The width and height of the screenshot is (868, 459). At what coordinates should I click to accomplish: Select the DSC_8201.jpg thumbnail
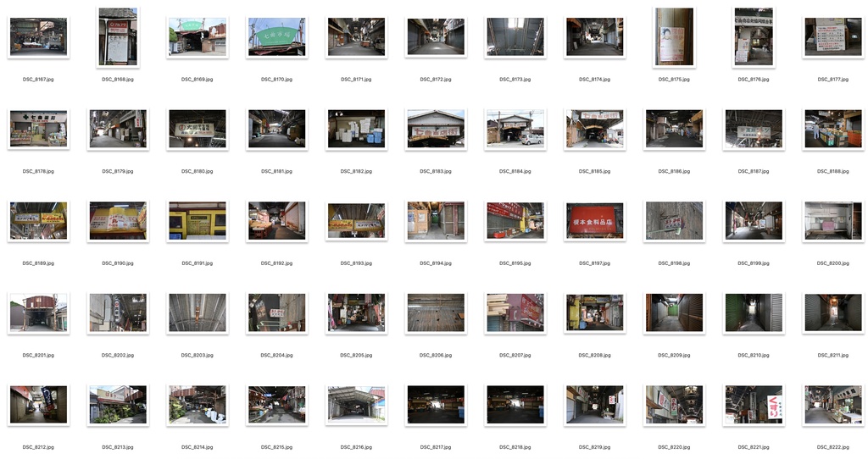(x=38, y=313)
